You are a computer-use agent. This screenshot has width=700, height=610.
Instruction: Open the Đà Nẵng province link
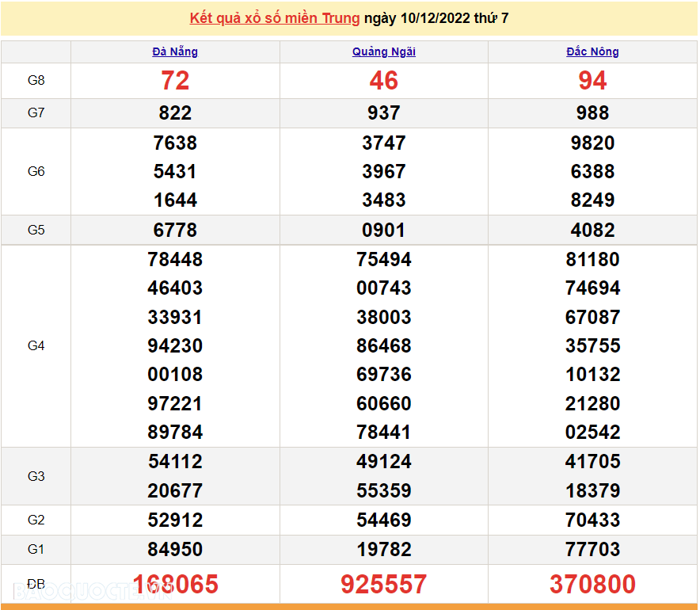coord(175,51)
